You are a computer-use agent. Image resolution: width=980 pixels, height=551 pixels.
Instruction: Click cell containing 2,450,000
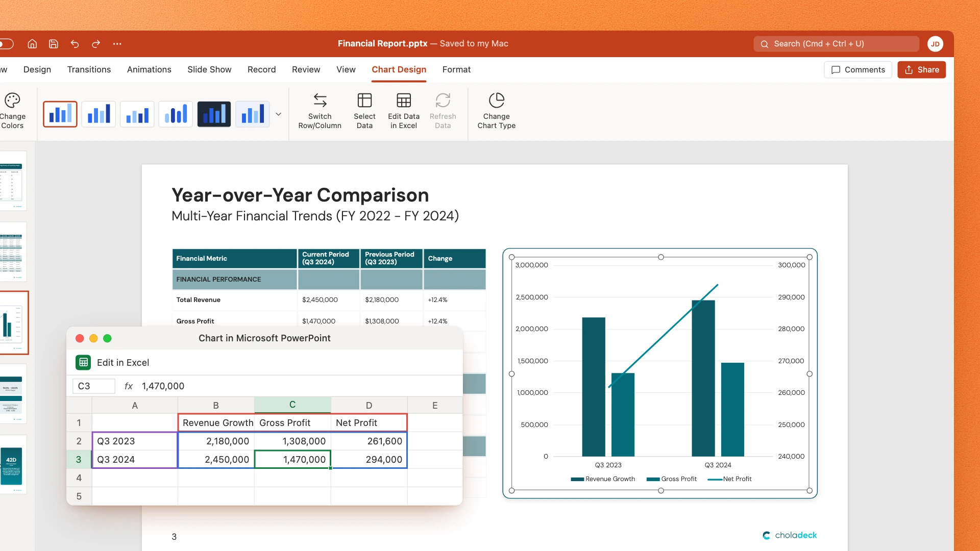[216, 460]
